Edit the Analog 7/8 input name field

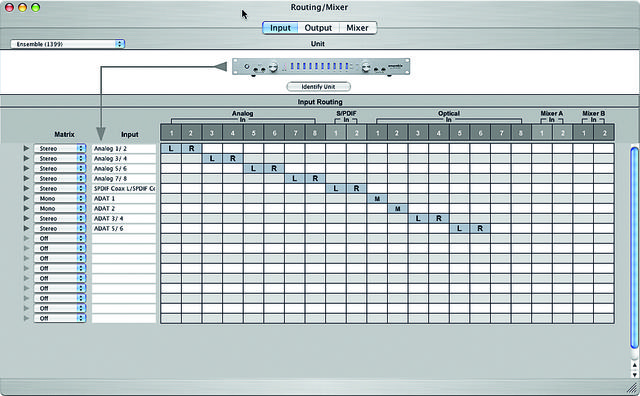[124, 178]
